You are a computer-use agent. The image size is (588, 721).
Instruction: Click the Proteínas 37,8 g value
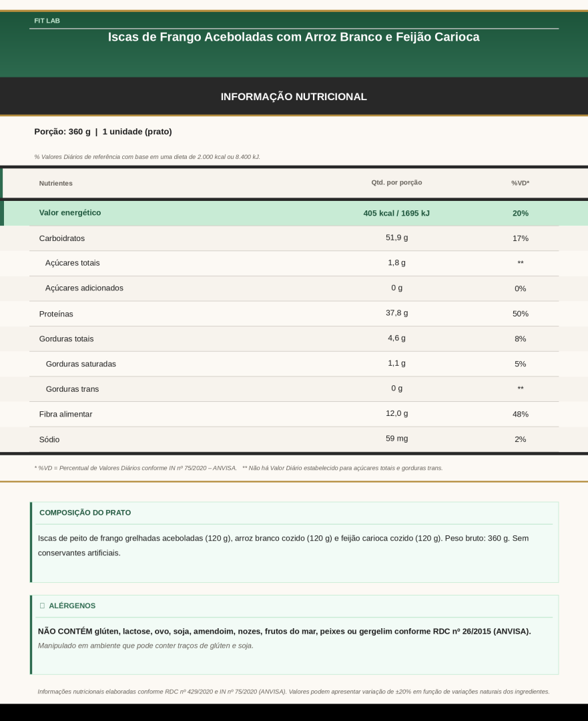coord(396,313)
